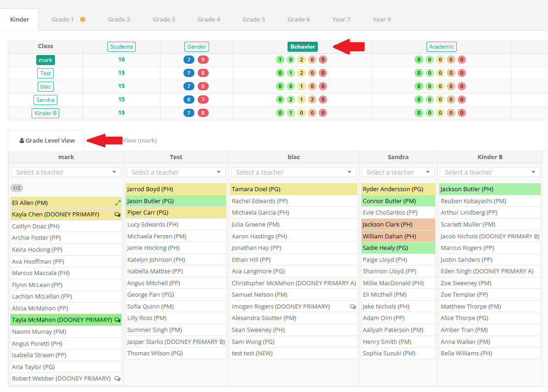
Task: Toggle the Gender highlight filter
Action: coord(196,47)
